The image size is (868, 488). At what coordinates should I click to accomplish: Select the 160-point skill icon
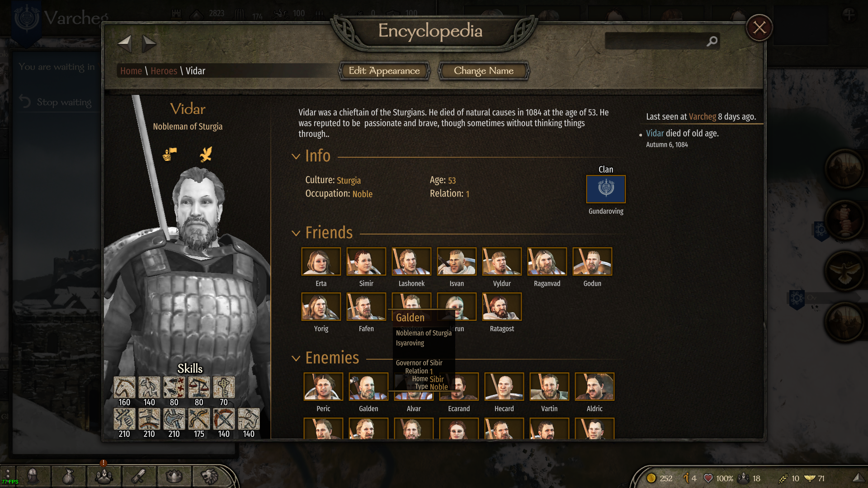coord(124,387)
